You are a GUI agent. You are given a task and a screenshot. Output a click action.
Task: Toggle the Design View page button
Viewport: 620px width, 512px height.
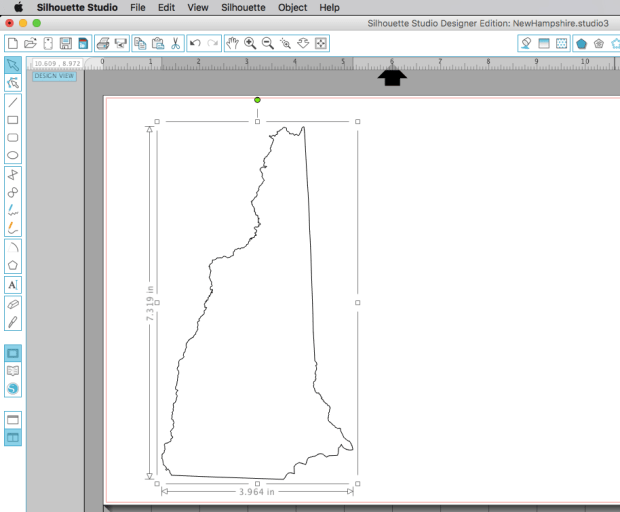(13, 353)
